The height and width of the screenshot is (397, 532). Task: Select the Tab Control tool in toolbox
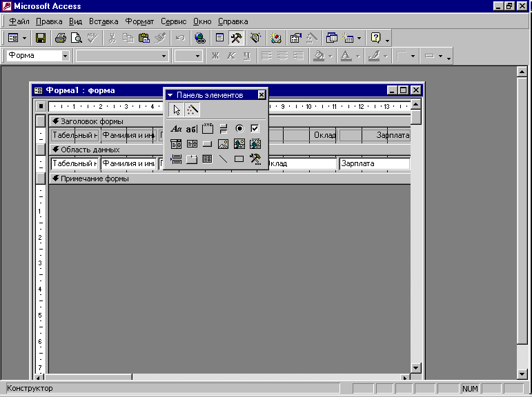pyautogui.click(x=192, y=159)
